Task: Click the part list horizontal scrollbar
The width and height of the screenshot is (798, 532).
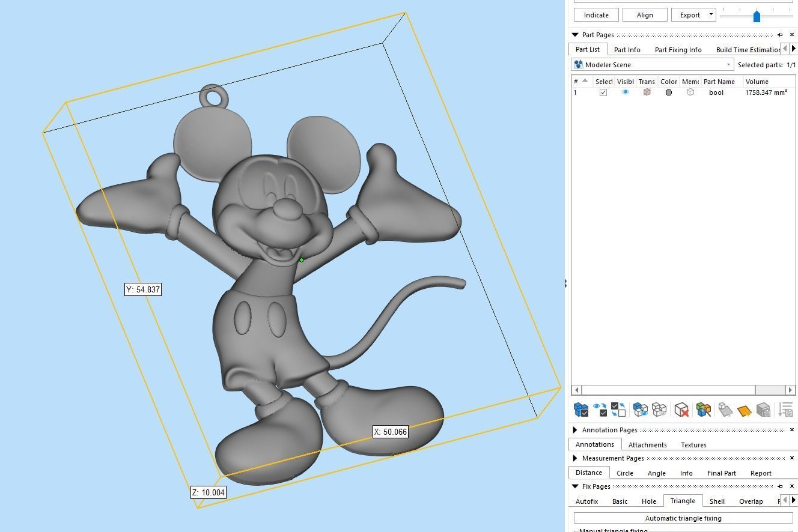Action: (683, 390)
